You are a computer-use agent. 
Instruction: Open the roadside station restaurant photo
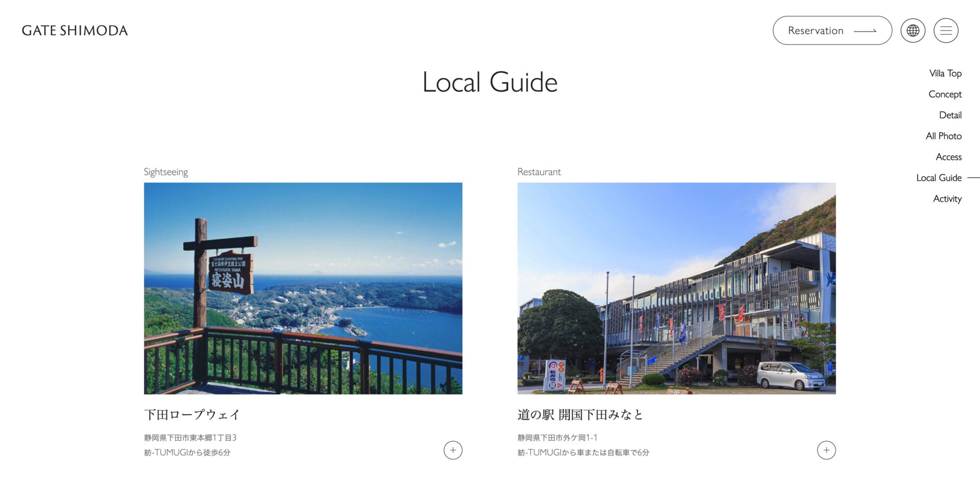click(x=677, y=288)
